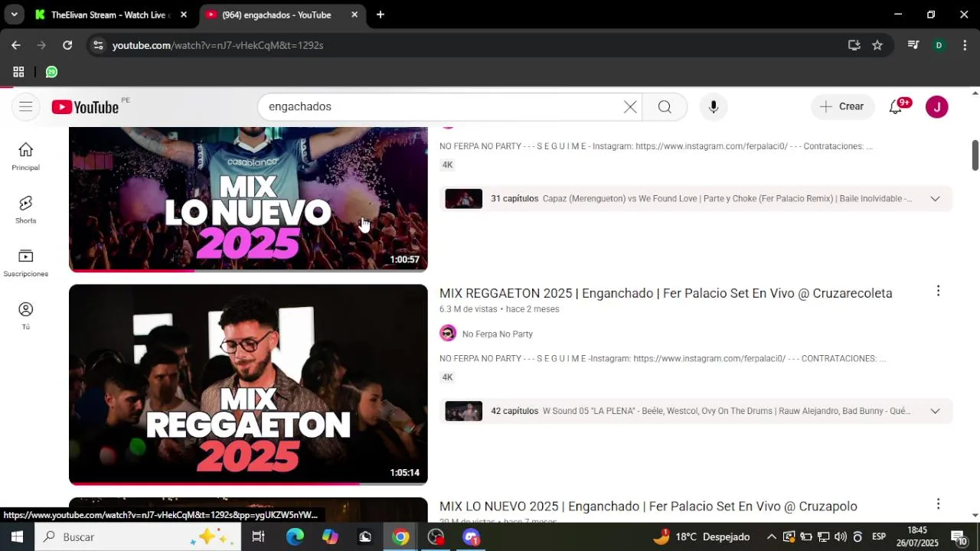Click the 6.3 M de vistas text
Image resolution: width=980 pixels, height=551 pixels.
point(469,309)
